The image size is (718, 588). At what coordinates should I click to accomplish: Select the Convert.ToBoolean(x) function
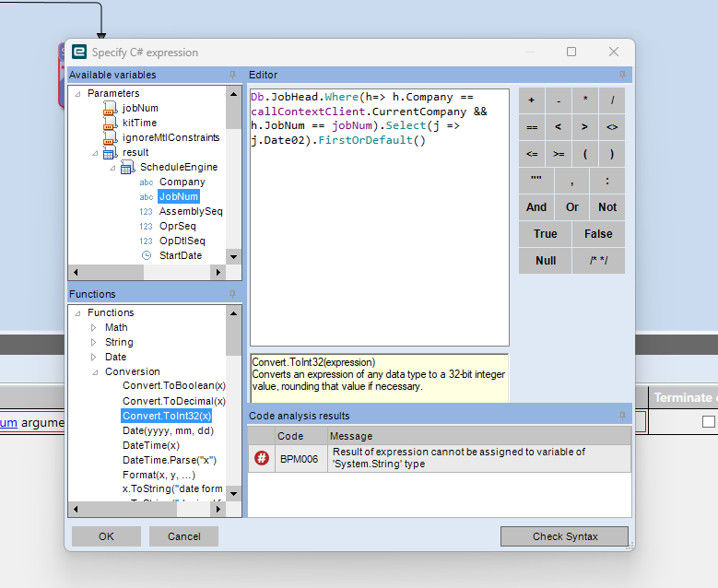174,385
